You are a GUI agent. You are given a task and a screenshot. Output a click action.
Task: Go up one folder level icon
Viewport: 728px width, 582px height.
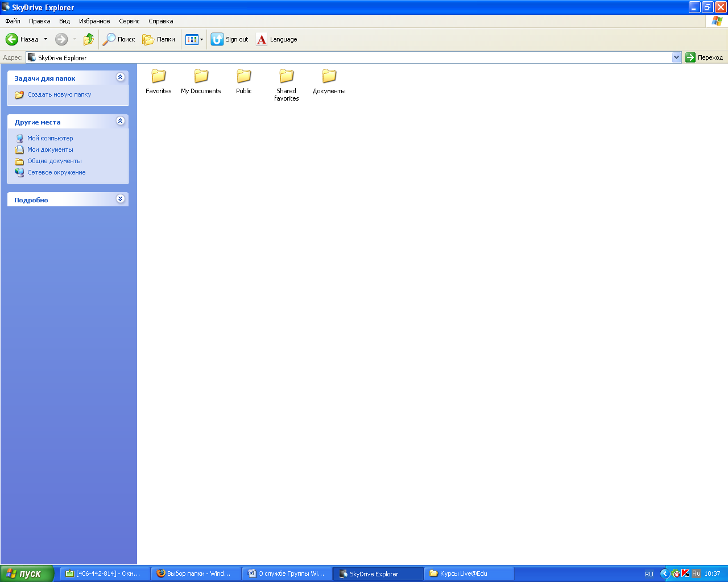[x=88, y=39]
